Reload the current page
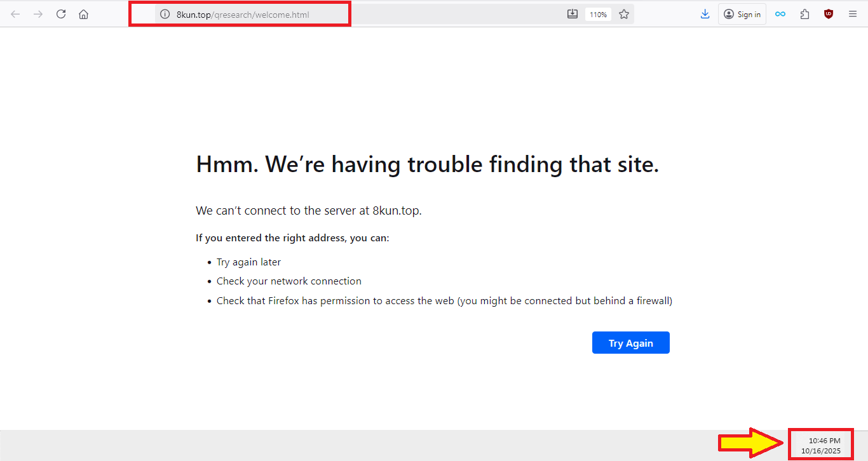Screen dimensions: 868x461 click(61, 14)
